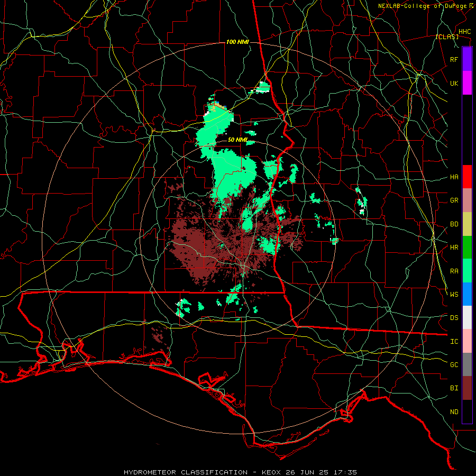Select the IC light pink legend swatch

coord(467,341)
